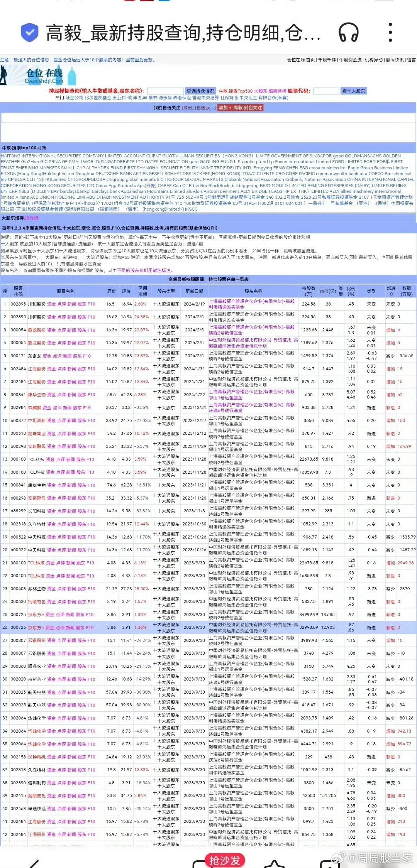Viewport: 417px width, 868px height.
Task: Open the 排行榜 link beside 大股东增持
Action: pos(32,218)
